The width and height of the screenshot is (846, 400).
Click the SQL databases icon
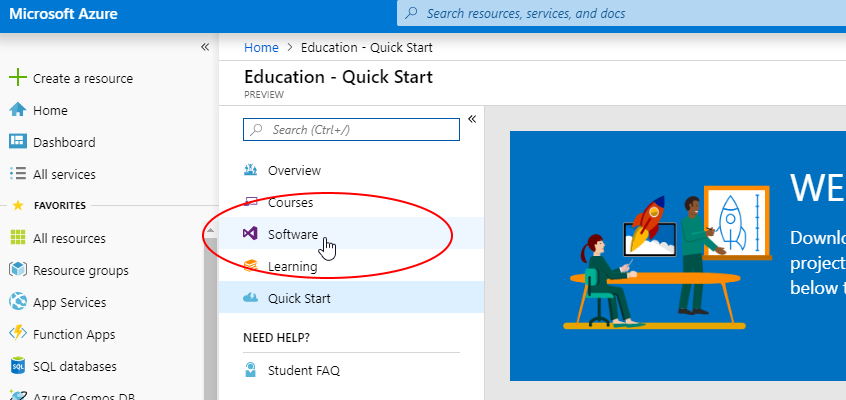(18, 366)
